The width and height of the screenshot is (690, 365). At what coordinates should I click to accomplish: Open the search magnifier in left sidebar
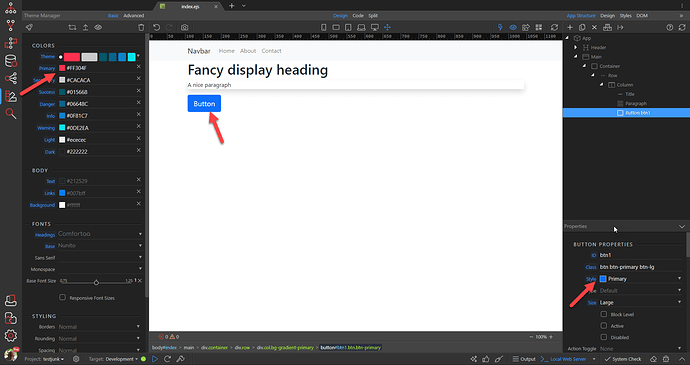tap(11, 114)
